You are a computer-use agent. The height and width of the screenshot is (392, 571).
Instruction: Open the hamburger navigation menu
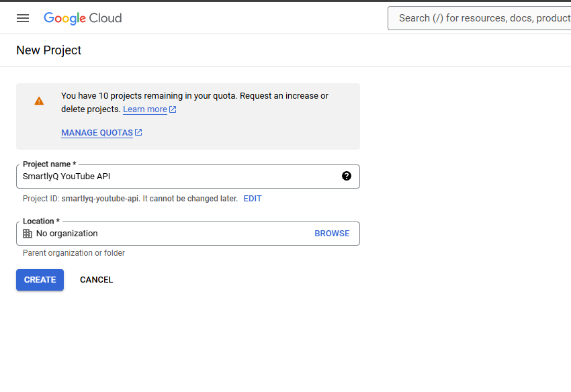point(23,18)
